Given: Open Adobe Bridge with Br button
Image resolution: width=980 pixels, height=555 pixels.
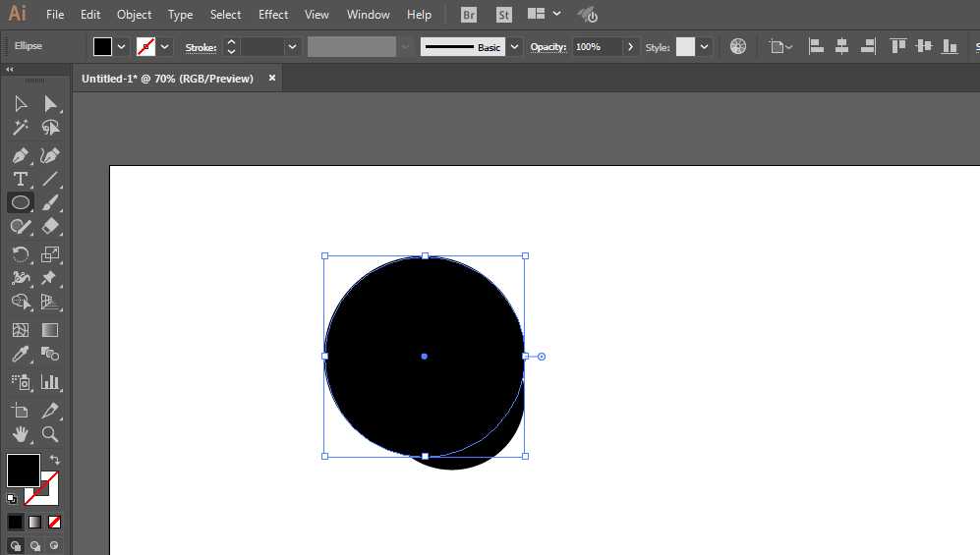Looking at the screenshot, I should [x=469, y=15].
